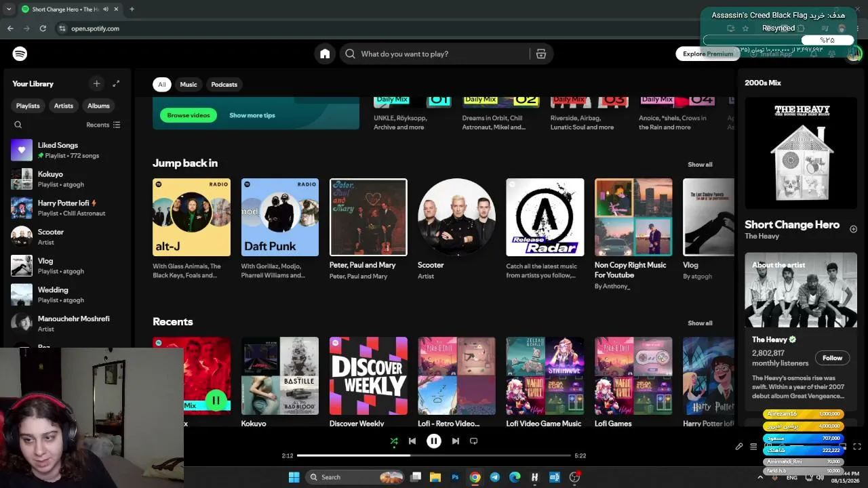Open the lyrics microphone icon
868x488 pixels.
(739, 447)
